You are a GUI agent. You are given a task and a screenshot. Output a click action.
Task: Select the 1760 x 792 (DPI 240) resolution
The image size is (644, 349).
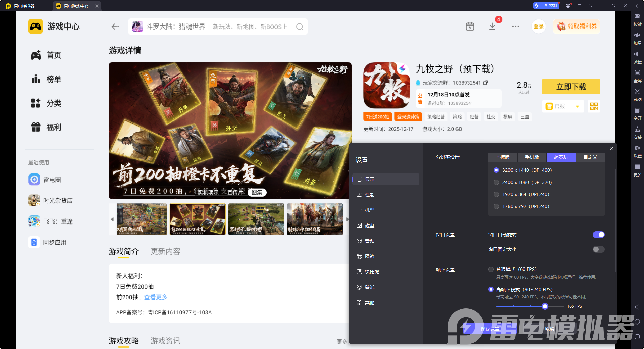click(496, 206)
